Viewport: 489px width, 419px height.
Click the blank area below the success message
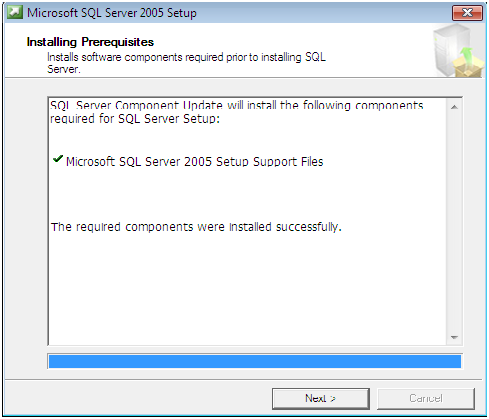(247, 287)
